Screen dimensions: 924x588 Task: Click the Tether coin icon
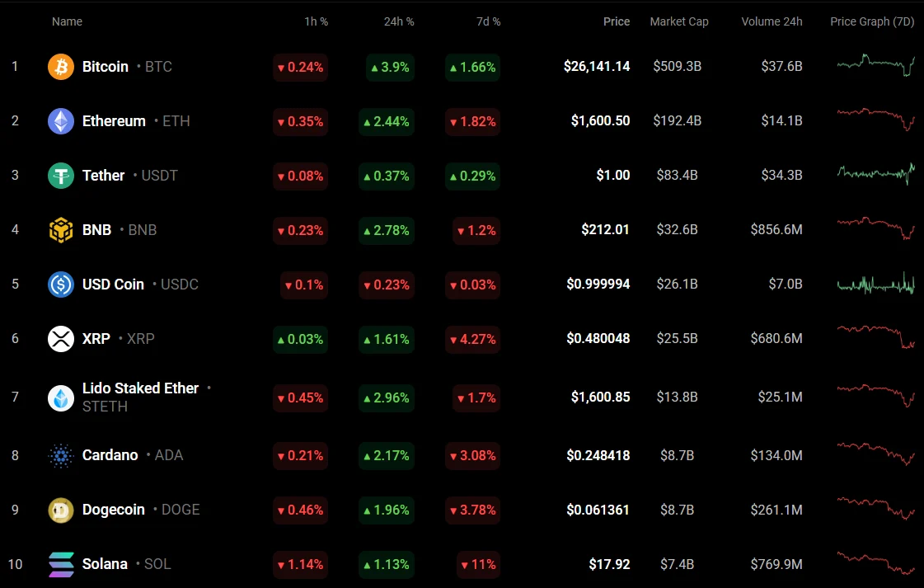pos(61,176)
